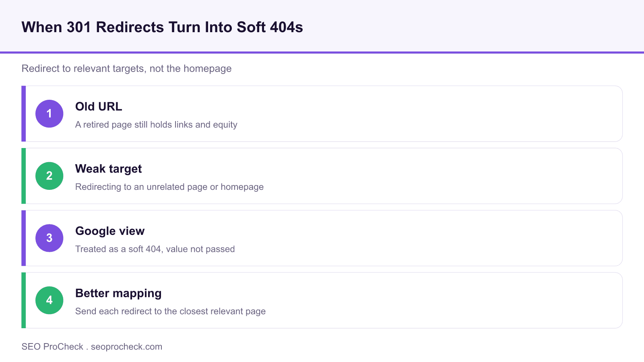Click the purple circle numbered 1
Screen dimensions: 644x362
[x=49, y=113]
